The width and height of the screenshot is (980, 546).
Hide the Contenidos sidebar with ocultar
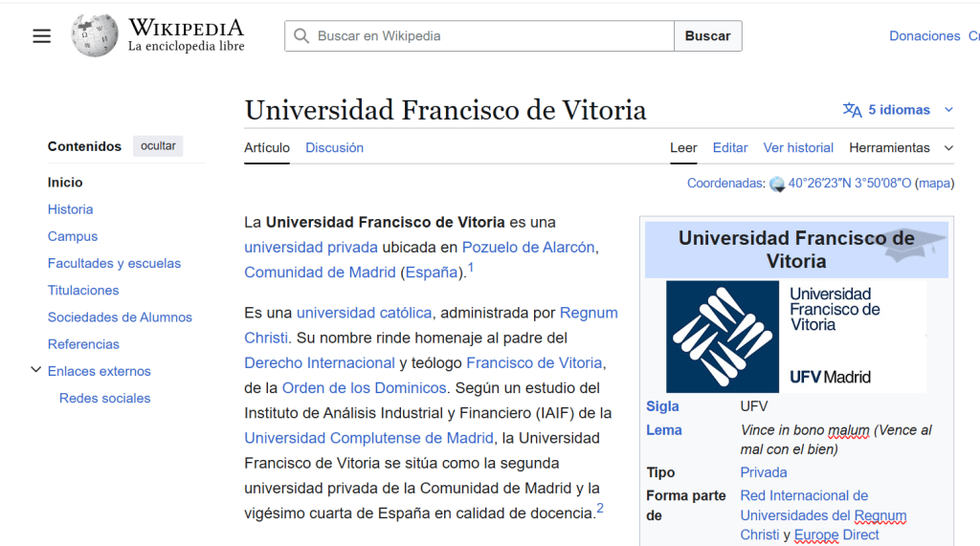[158, 145]
